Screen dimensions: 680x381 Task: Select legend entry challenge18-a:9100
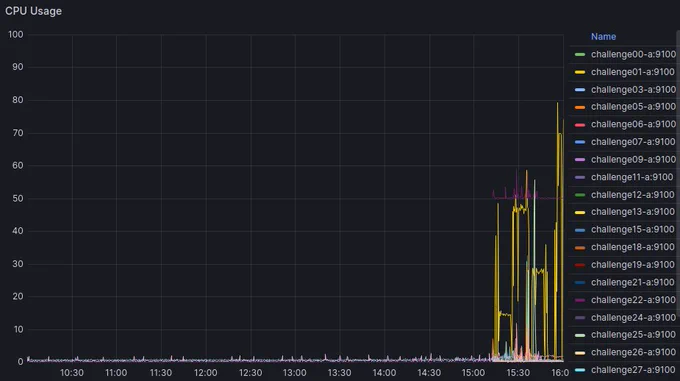633,247
